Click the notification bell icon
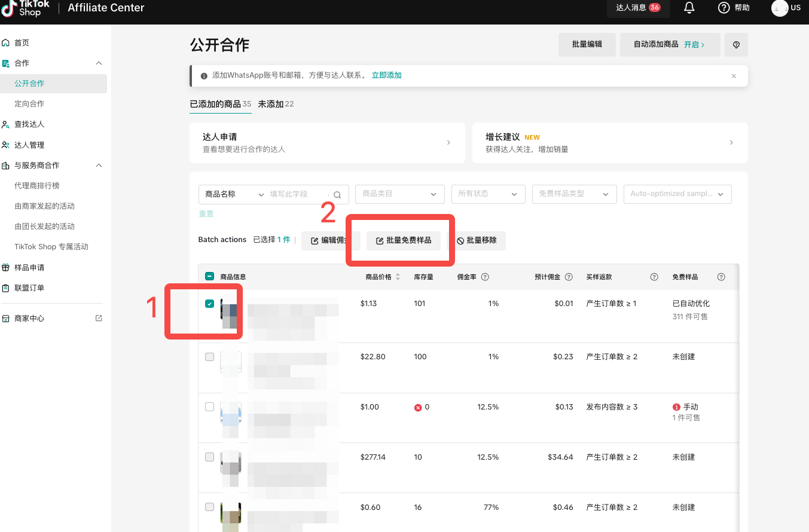 click(689, 8)
